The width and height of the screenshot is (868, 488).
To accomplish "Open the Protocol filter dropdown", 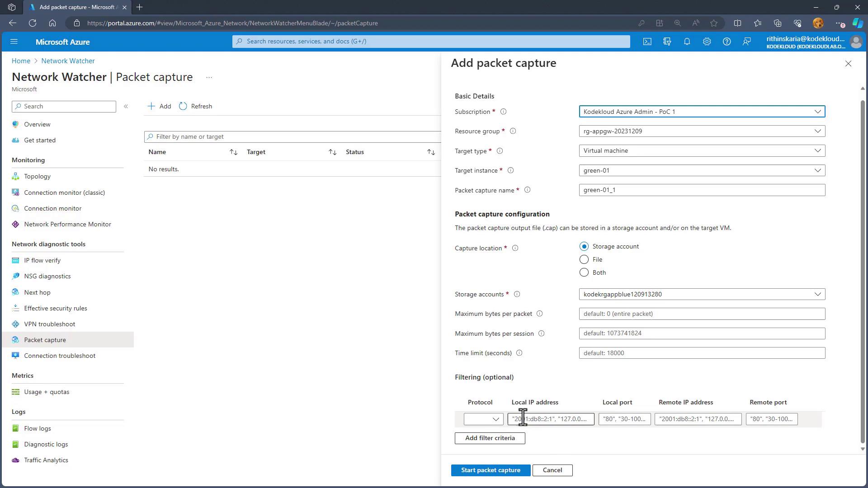I will 483,419.
